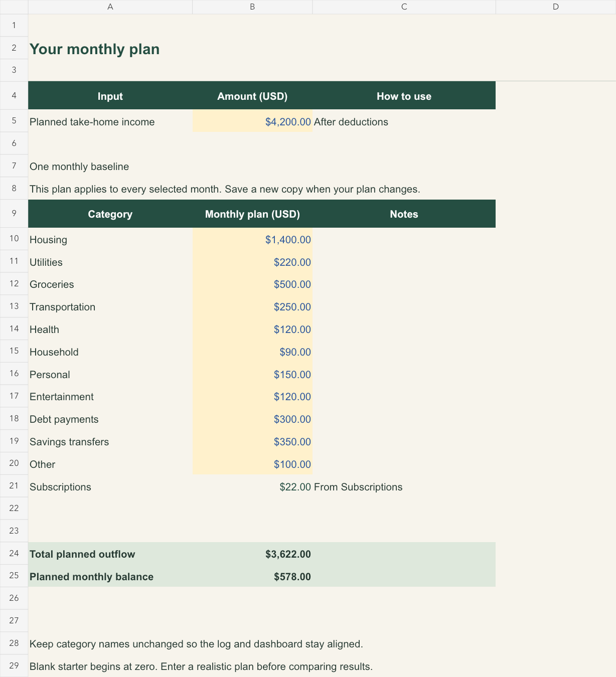Select column A header
This screenshot has width=616, height=677.
pyautogui.click(x=110, y=7)
